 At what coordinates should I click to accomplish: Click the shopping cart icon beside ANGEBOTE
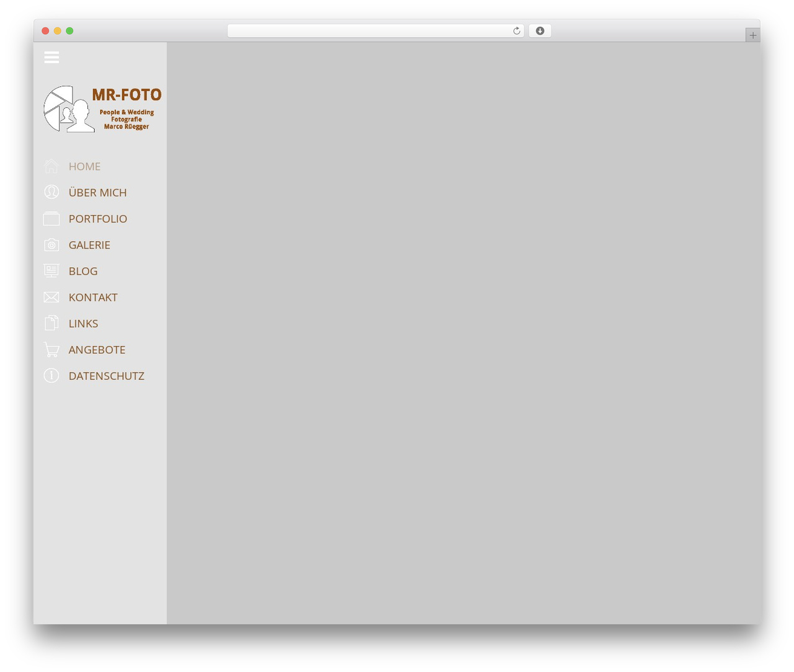[x=51, y=350]
